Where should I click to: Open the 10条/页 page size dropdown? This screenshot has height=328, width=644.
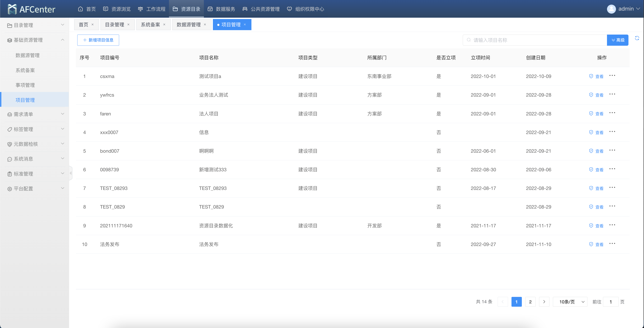click(x=570, y=302)
